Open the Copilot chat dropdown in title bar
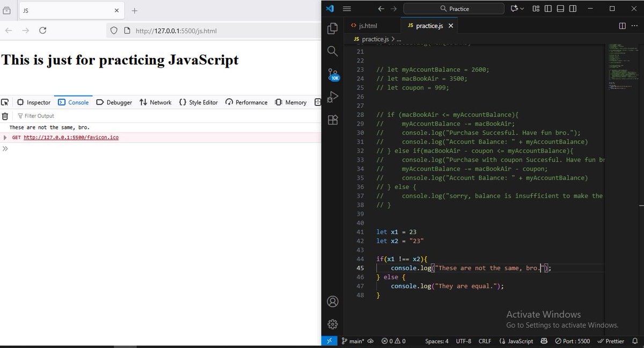Screen dimensions: 644x348 [517, 9]
